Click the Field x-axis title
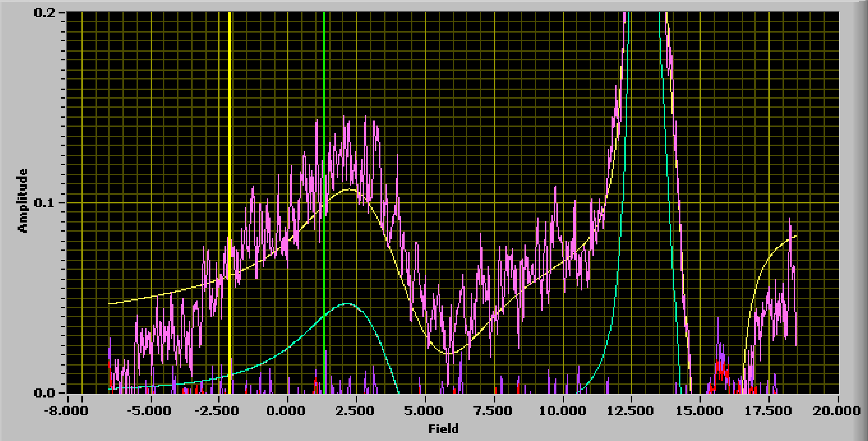Screen dimensions: 868x441 pos(443,429)
